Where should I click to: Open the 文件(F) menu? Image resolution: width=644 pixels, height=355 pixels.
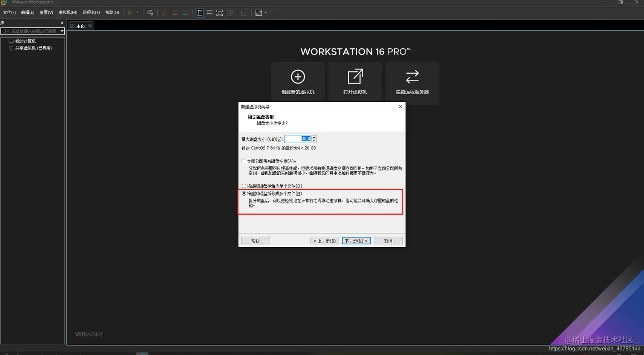click(x=9, y=12)
